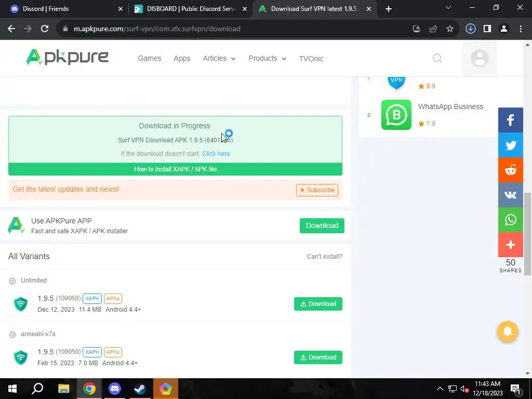
Task: Download the APKPure APP
Action: pos(322,225)
